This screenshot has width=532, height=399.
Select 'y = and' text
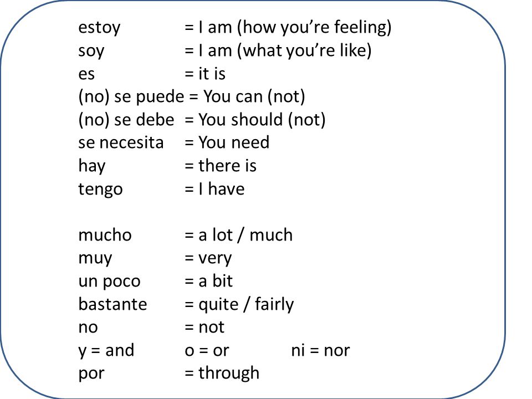click(106, 350)
